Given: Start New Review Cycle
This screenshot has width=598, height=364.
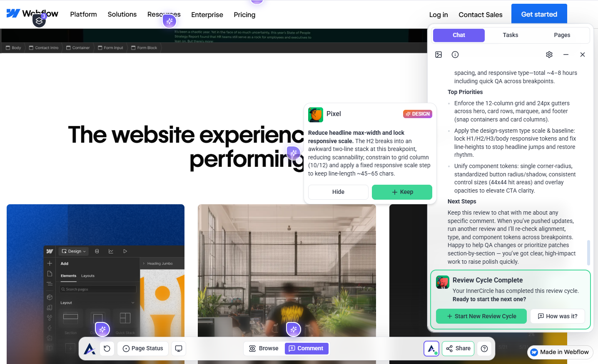Looking at the screenshot, I should 481,316.
